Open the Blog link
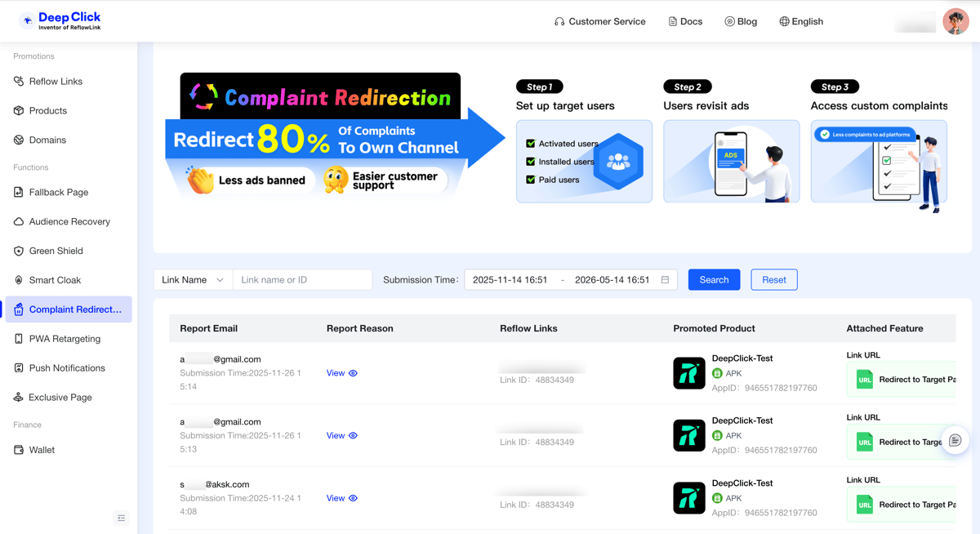The width and height of the screenshot is (980, 534). click(x=741, y=22)
